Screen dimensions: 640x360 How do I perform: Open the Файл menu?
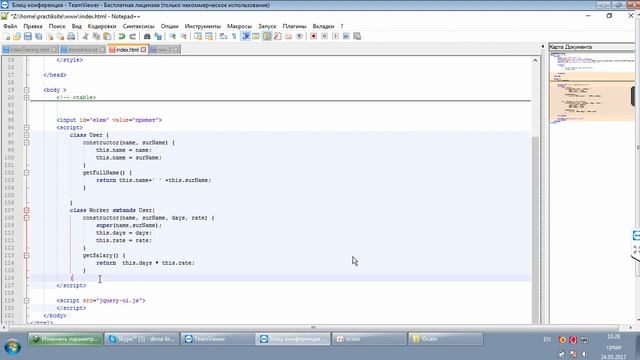click(10, 26)
